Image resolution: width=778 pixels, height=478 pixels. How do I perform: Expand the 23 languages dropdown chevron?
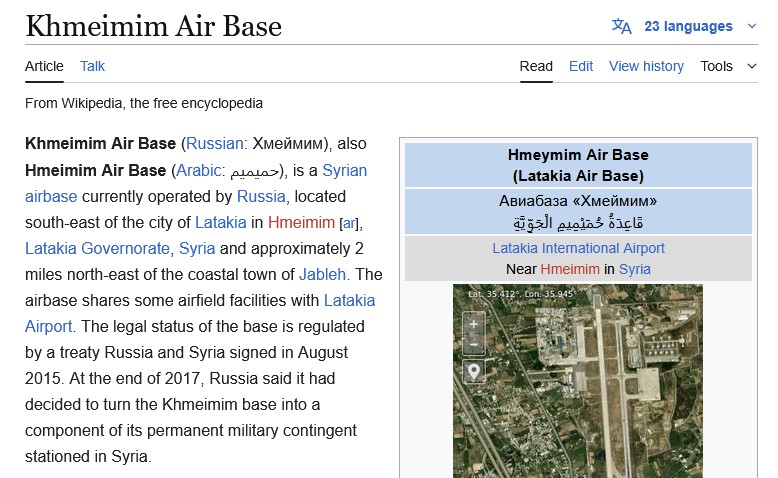[x=752, y=26]
